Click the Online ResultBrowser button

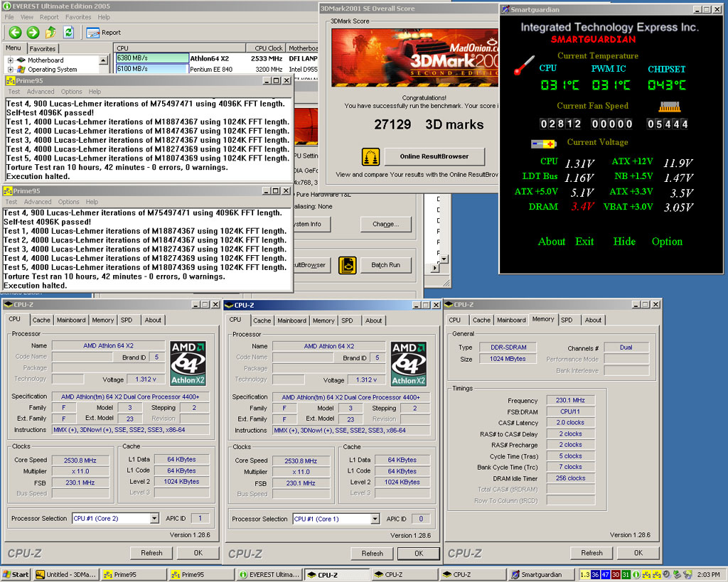[x=434, y=156]
